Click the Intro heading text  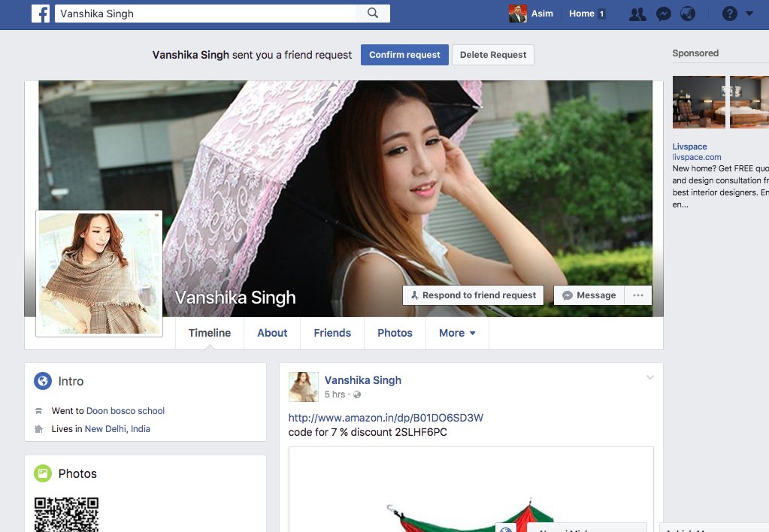pyautogui.click(x=71, y=381)
